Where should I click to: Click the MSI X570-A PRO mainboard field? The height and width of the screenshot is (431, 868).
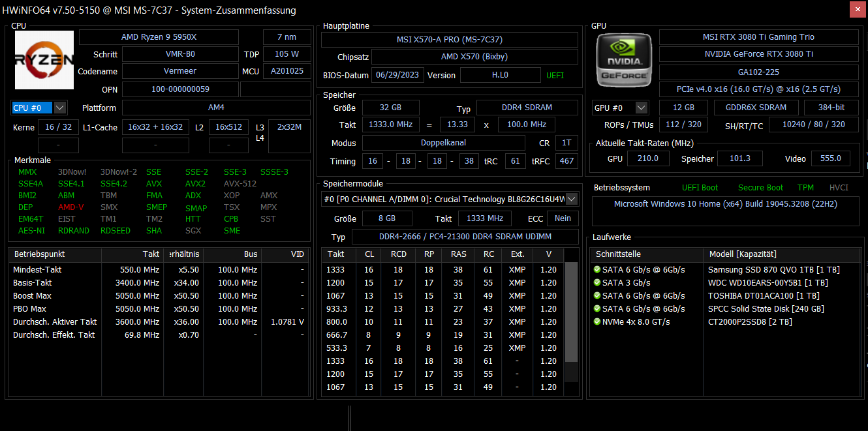tap(450, 40)
